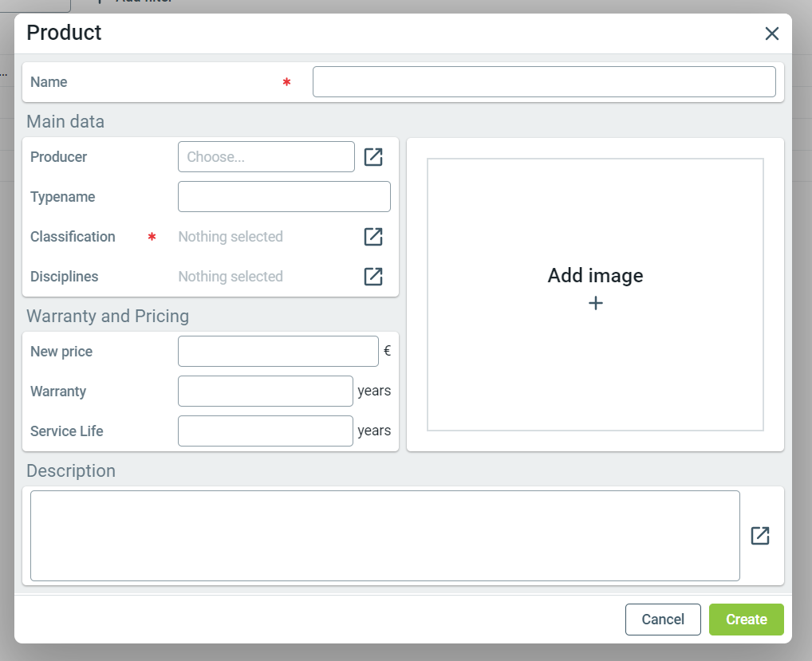This screenshot has width=812, height=661.
Task: Close the Product dialog with X
Action: click(x=771, y=33)
